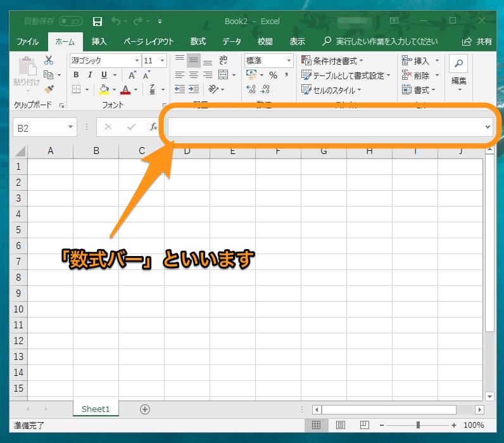Screen dimensions: 504x443
Task: Click the increase decimal icon
Action: pyautogui.click(x=251, y=89)
